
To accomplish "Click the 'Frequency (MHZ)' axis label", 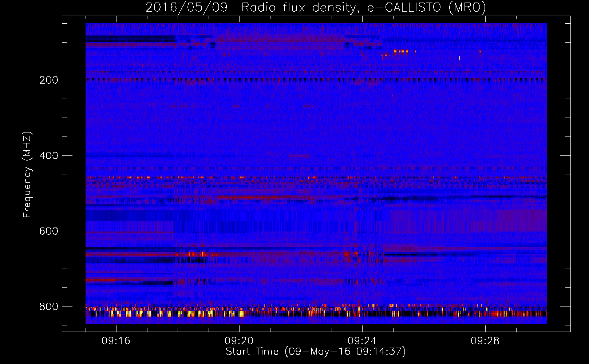I will coord(27,174).
